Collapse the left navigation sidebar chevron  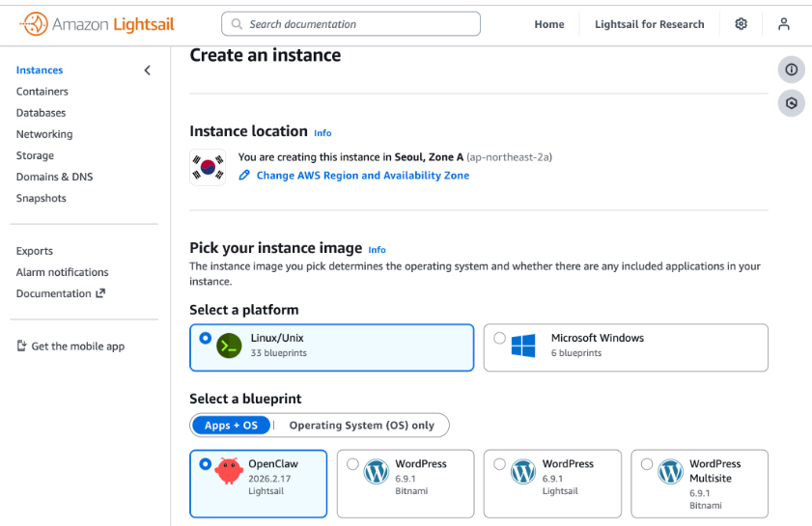point(148,70)
